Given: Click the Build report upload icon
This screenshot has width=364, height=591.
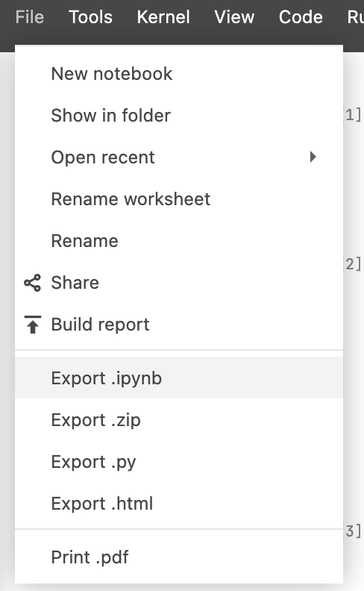Looking at the screenshot, I should [x=32, y=325].
